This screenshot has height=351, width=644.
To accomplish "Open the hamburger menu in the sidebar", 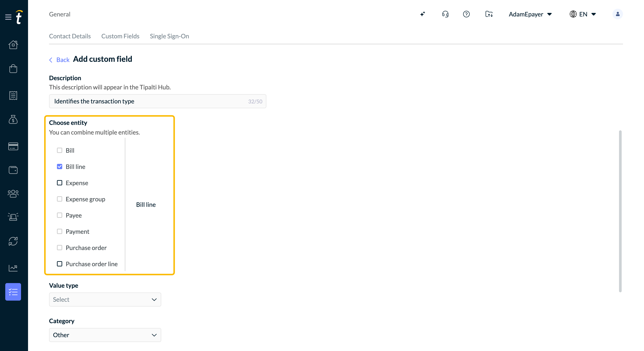I will 8,17.
